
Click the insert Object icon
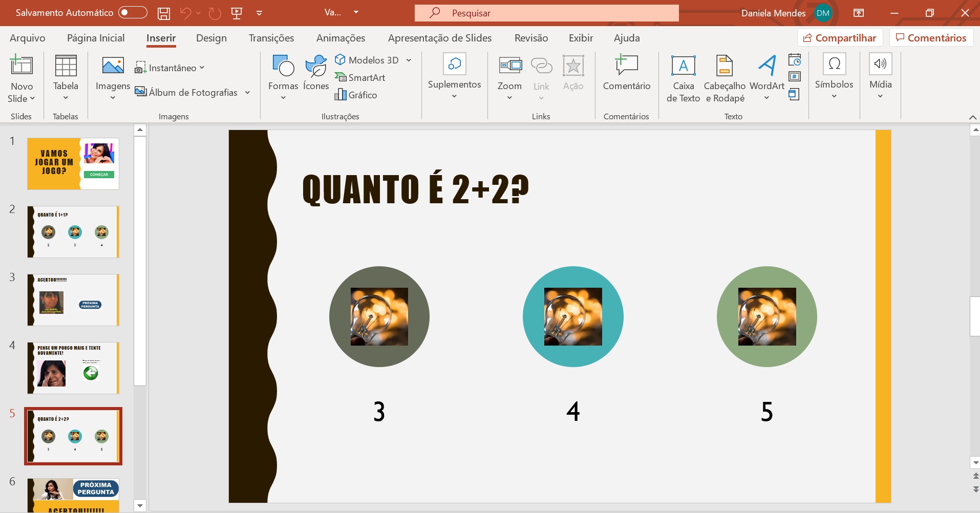coord(794,94)
